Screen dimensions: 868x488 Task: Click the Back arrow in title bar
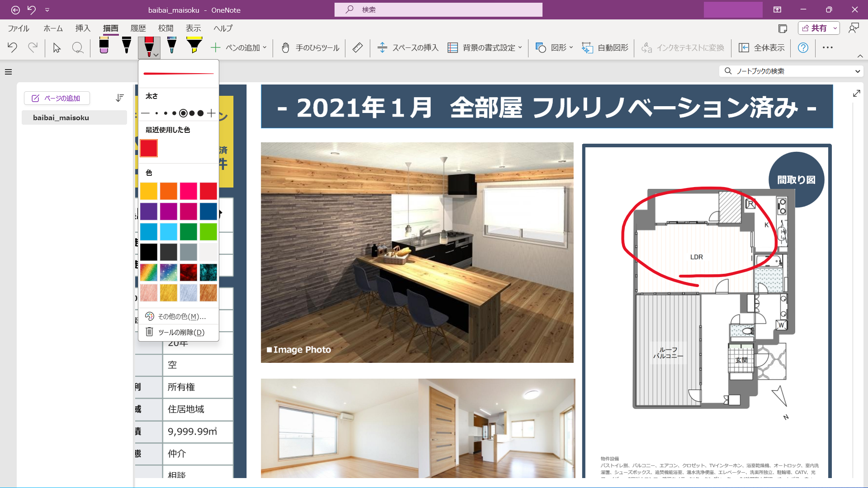15,9
